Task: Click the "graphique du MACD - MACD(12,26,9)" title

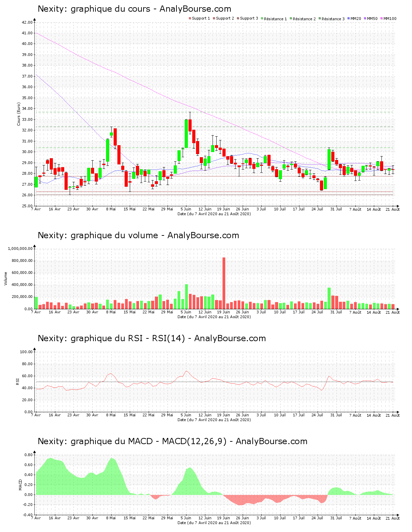Action: (x=148, y=441)
